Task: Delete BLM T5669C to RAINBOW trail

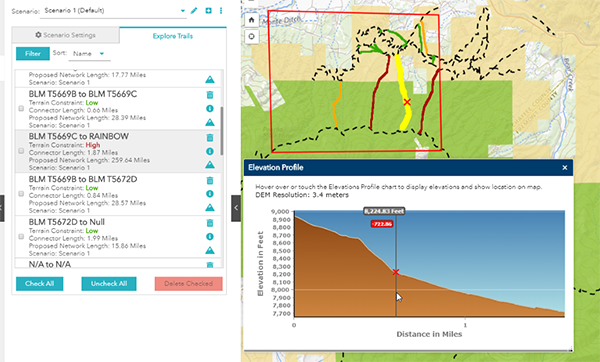Action: pos(210,137)
